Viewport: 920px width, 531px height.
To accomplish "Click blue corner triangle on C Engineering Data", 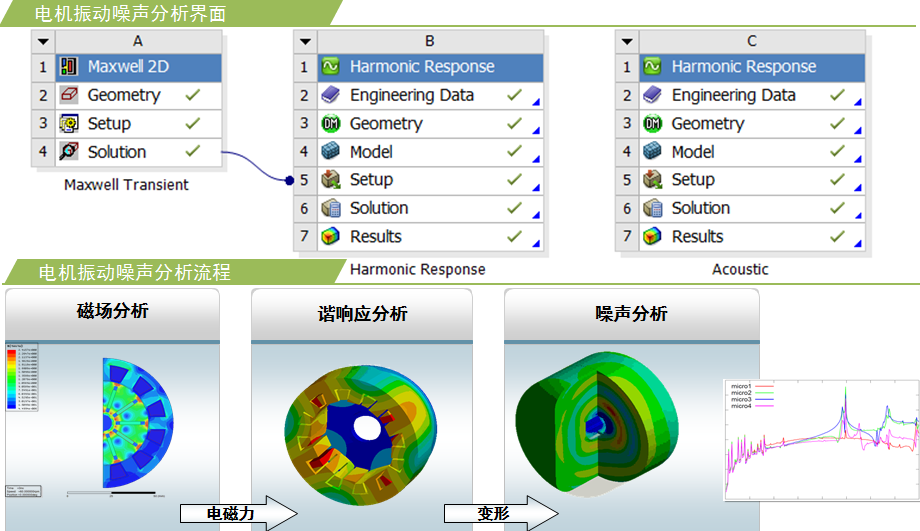I will pos(858,103).
